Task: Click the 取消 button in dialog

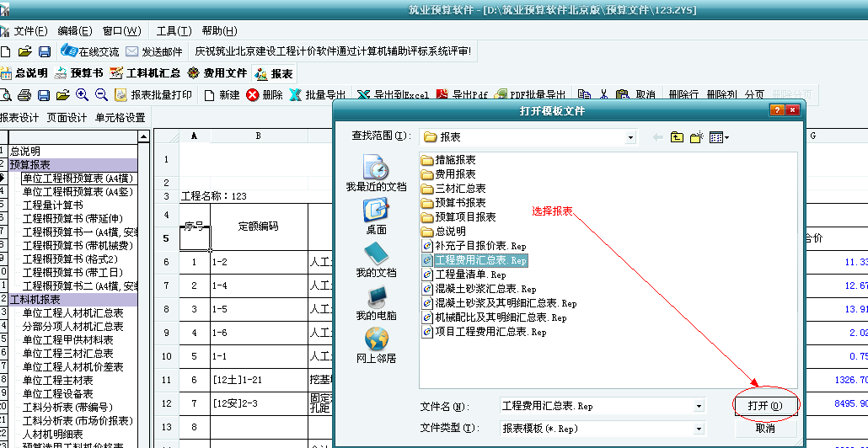Action: [x=765, y=428]
